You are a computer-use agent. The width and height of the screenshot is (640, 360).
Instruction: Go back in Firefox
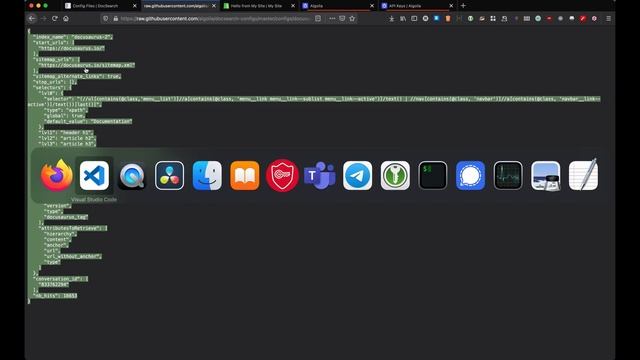click(32, 18)
